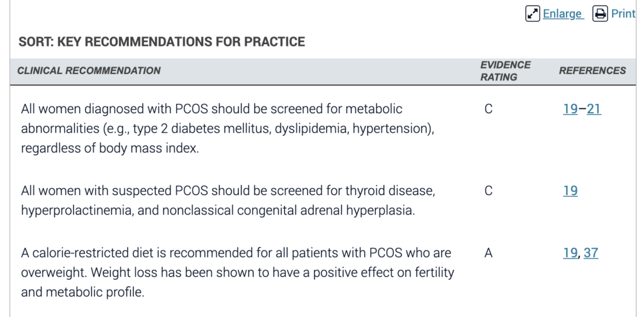The height and width of the screenshot is (317, 644).
Task: Click the metabolic abnormalities recommendation text
Action: [x=228, y=128]
